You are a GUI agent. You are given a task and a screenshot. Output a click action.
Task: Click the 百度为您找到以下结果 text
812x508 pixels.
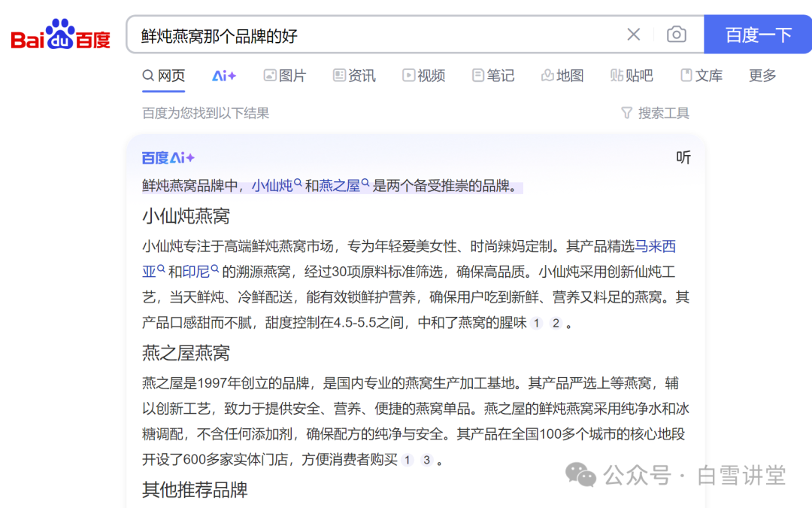205,113
